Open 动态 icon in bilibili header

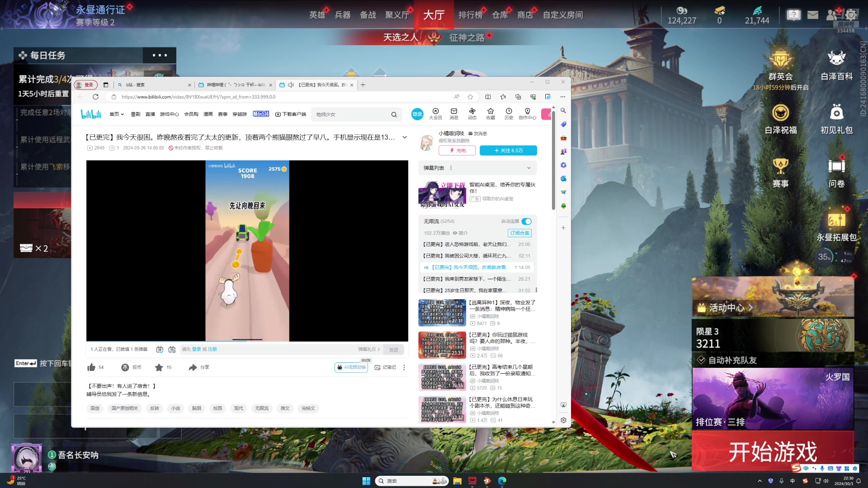point(472,114)
